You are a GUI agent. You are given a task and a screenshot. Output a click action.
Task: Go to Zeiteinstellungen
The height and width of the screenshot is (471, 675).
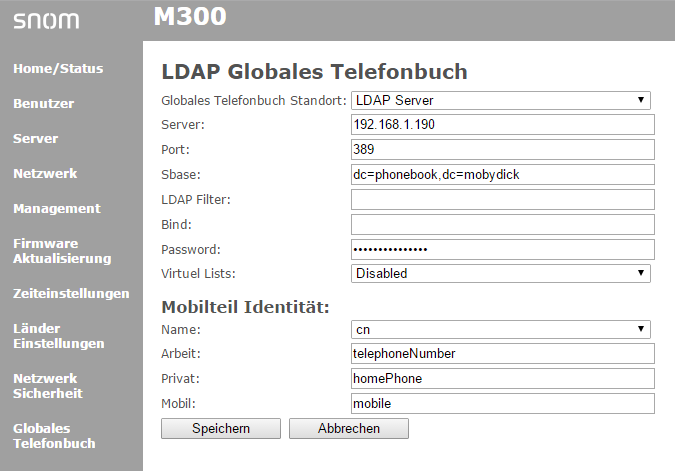click(x=71, y=294)
